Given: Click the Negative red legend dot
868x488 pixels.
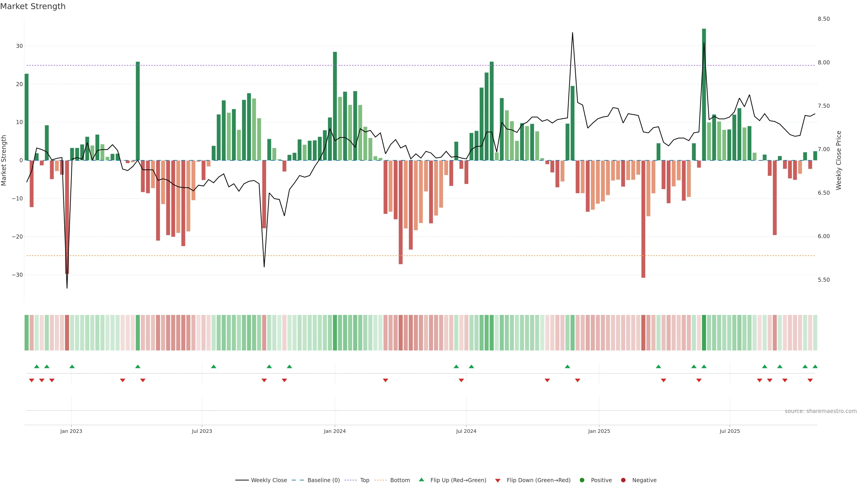Looking at the screenshot, I should click(623, 480).
